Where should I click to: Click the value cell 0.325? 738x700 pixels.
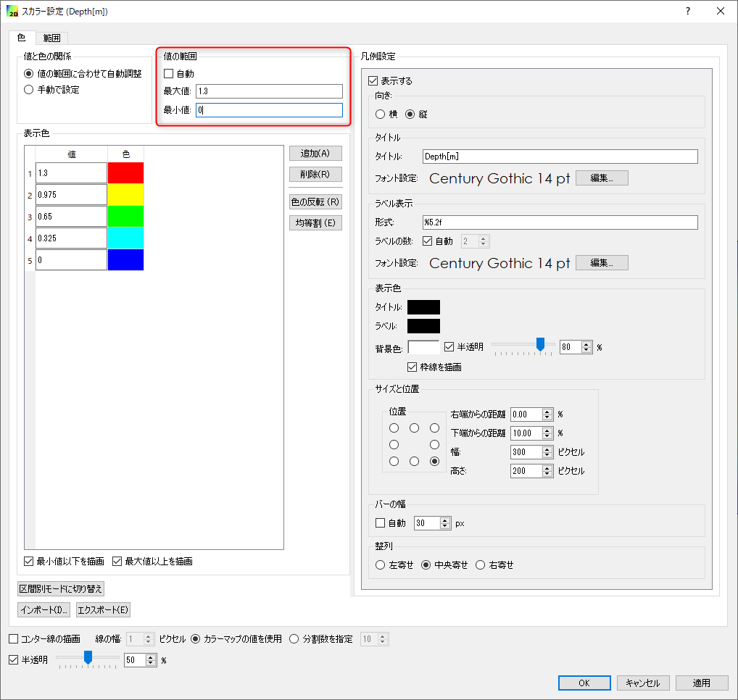point(71,238)
